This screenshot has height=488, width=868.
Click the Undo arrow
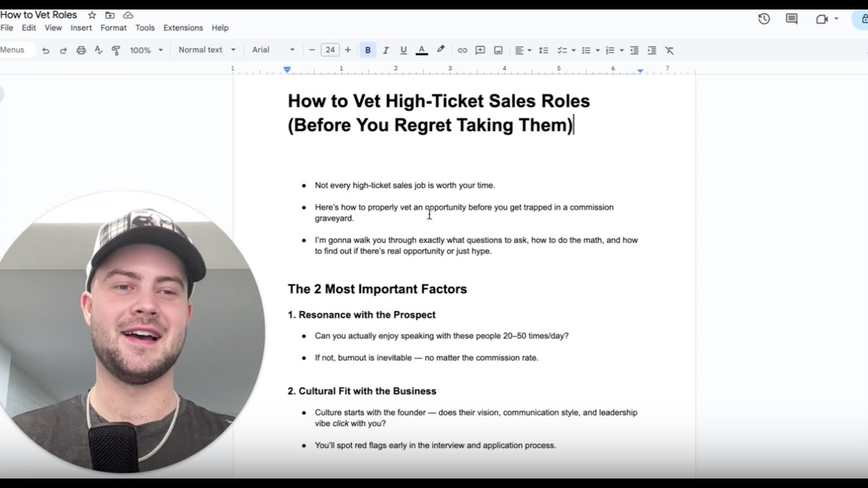tap(45, 50)
